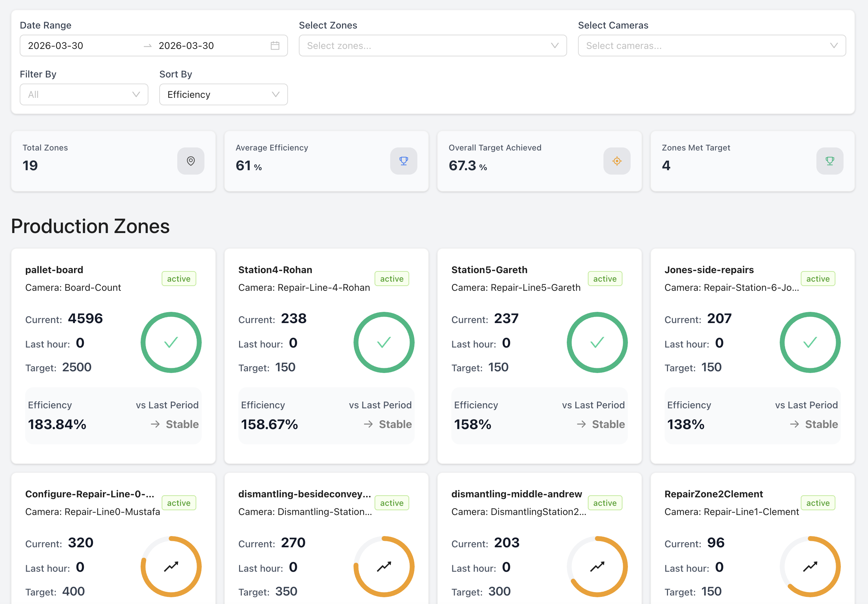Click the location pin icon on Total Zones
Viewport: 868px width, 604px height.
[x=191, y=161]
